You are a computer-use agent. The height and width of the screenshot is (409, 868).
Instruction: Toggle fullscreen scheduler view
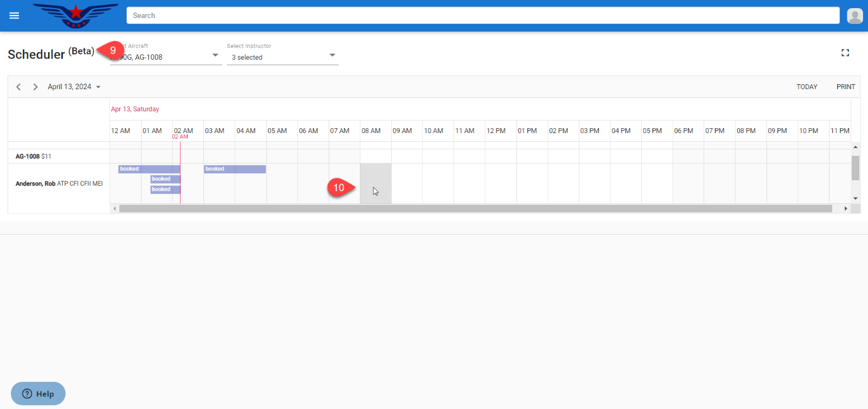(845, 53)
